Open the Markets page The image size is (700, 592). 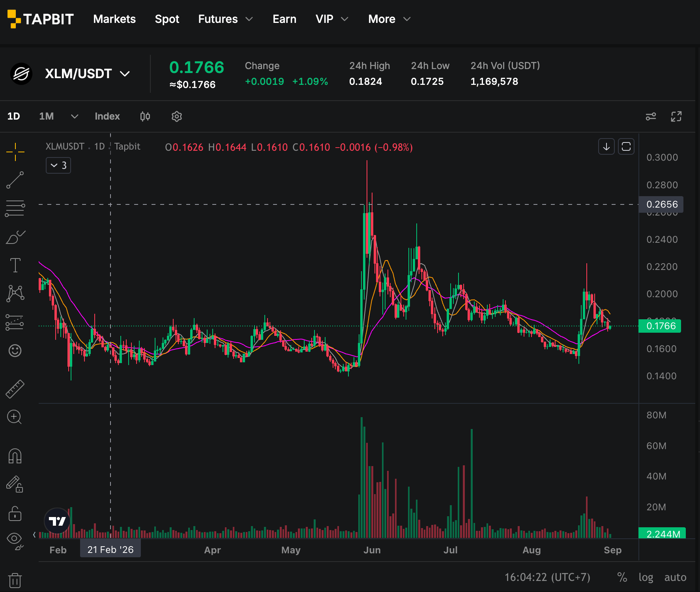tap(114, 19)
